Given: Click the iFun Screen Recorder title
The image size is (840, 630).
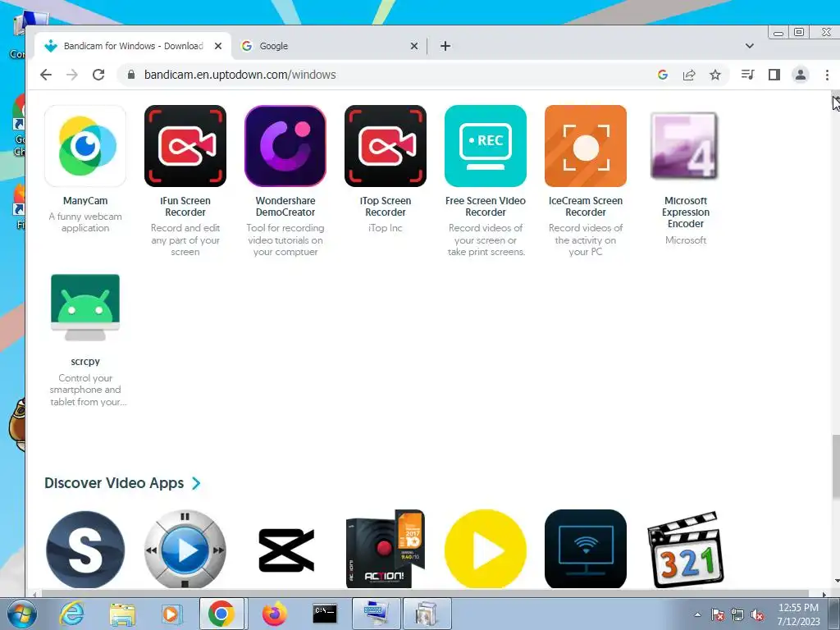Looking at the screenshot, I should point(185,206).
